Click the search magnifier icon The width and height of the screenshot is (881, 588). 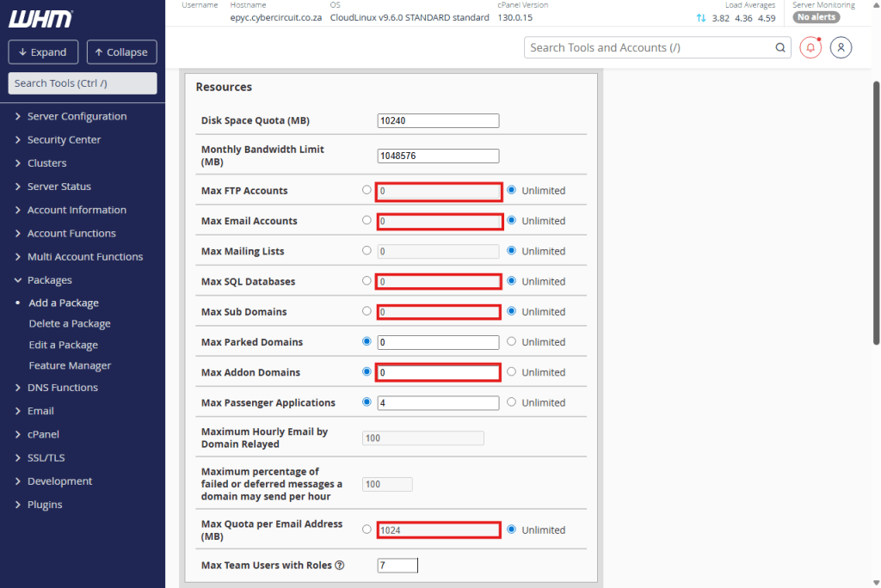pos(780,48)
